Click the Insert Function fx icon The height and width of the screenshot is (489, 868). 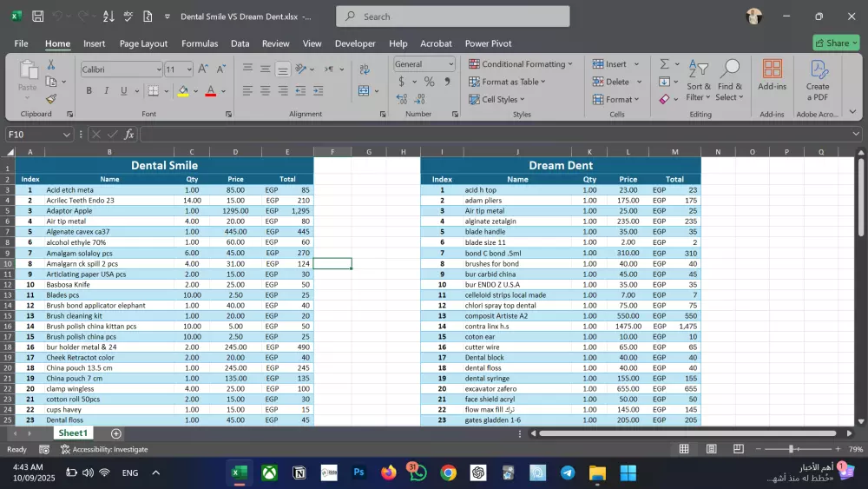point(129,134)
